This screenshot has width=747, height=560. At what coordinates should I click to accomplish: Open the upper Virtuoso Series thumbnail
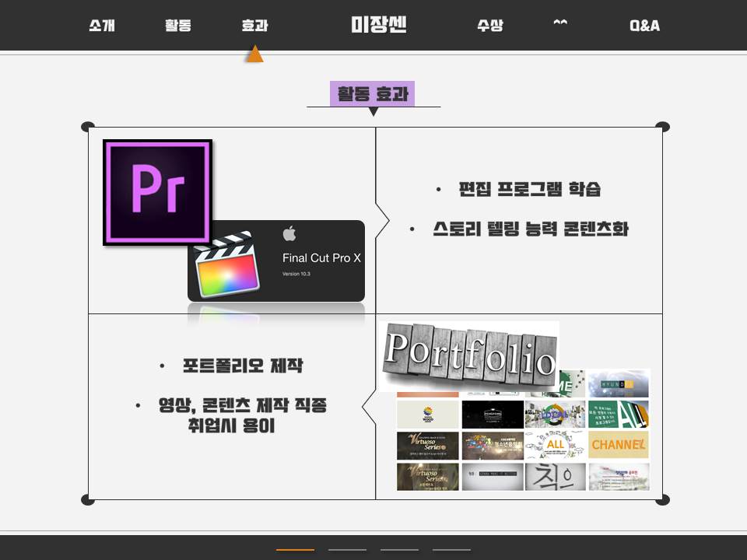pos(428,445)
